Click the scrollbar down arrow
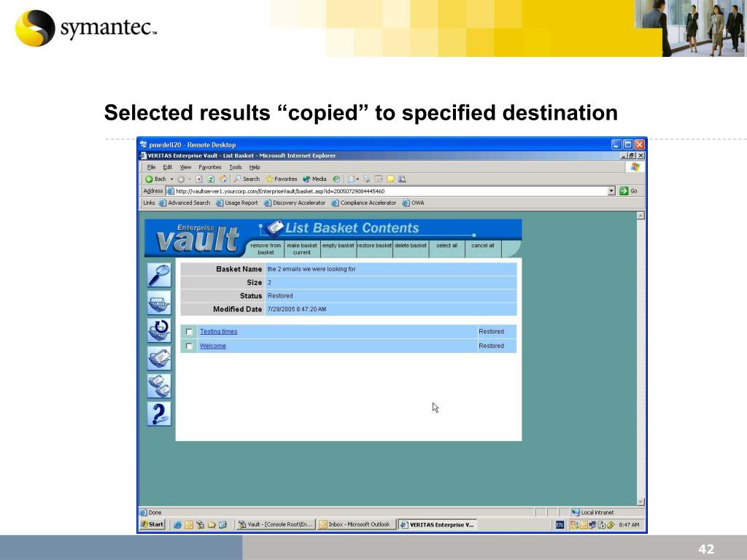Screen dimensions: 747x560 [x=640, y=502]
